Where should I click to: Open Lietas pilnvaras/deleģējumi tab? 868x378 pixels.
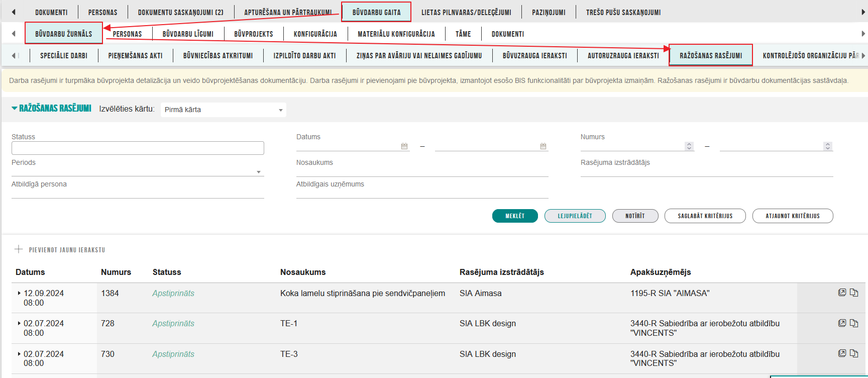pos(466,12)
